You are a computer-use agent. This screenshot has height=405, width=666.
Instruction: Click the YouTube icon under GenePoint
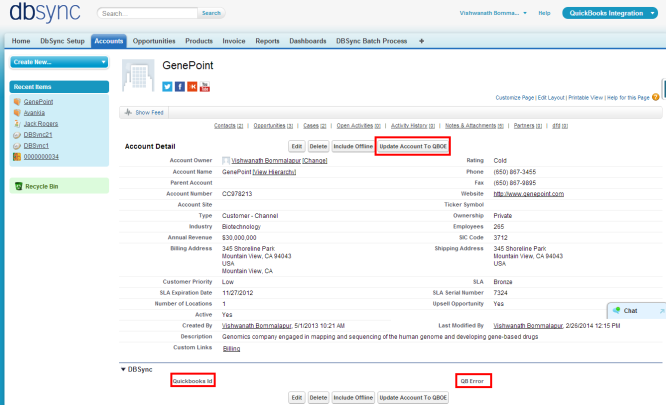click(204, 87)
